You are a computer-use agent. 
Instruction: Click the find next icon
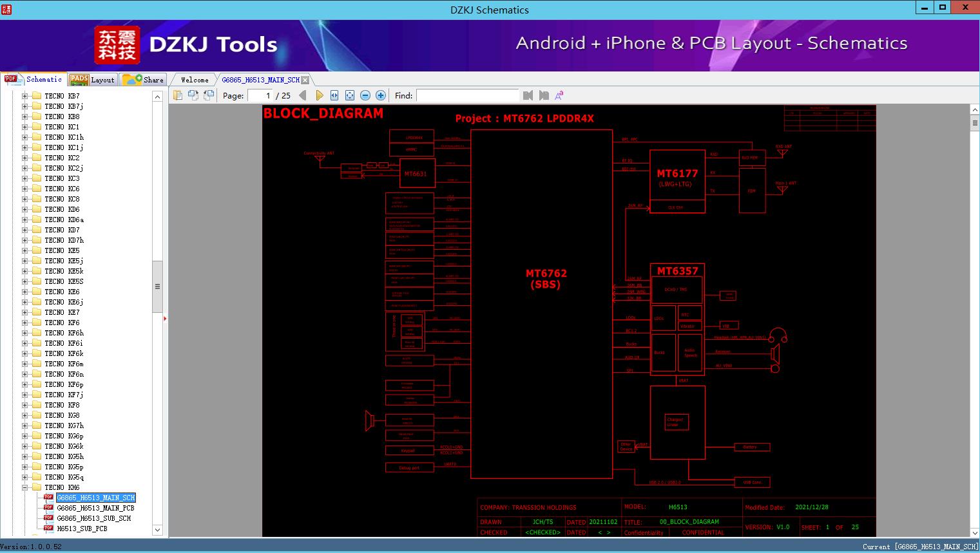click(544, 95)
